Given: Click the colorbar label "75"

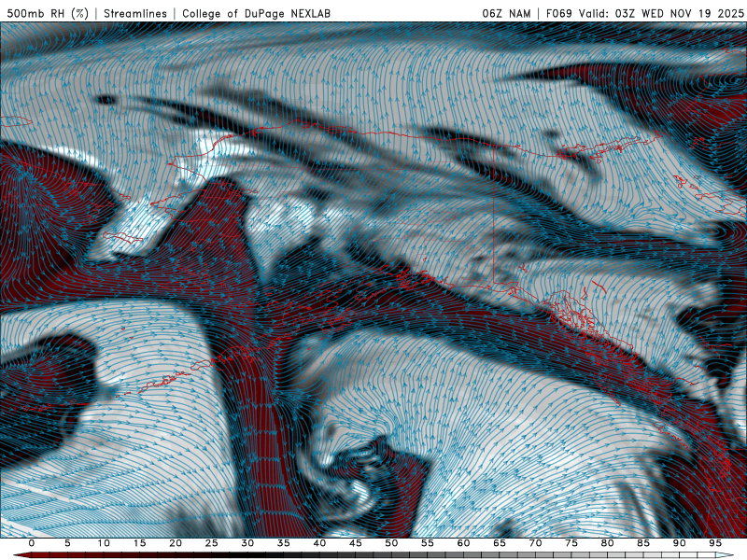Looking at the screenshot, I should point(571,543).
